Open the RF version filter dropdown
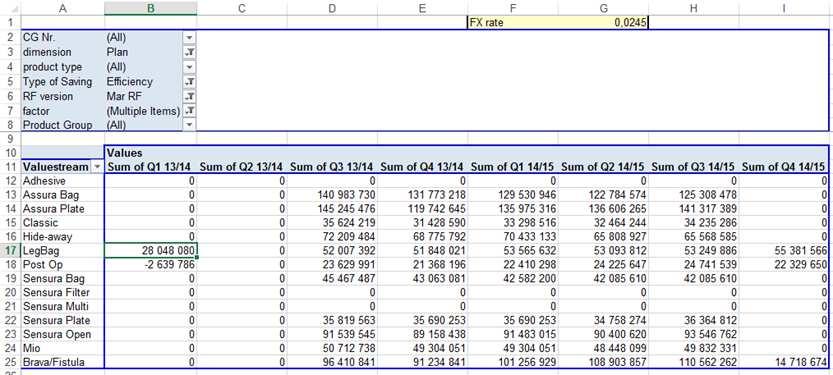 189,96
